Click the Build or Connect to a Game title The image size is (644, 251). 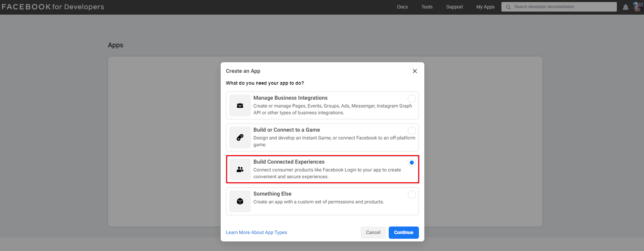(287, 130)
